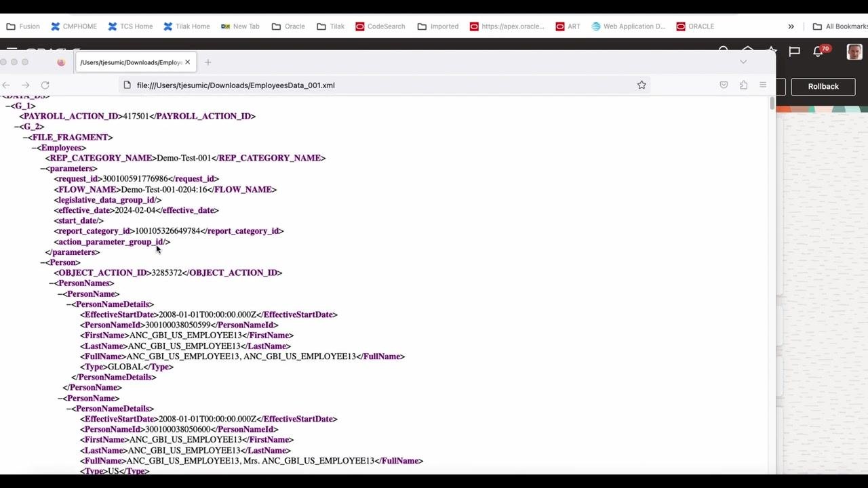Bookmark this page with the star icon
Image resolution: width=868 pixels, height=488 pixels.
[642, 85]
